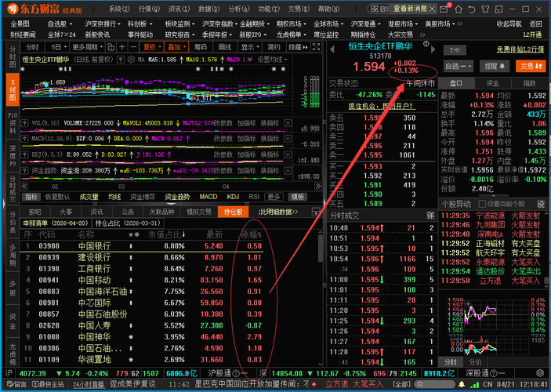Close the VOL indicator panel
The height and width of the screenshot is (392, 551).
click(288, 123)
